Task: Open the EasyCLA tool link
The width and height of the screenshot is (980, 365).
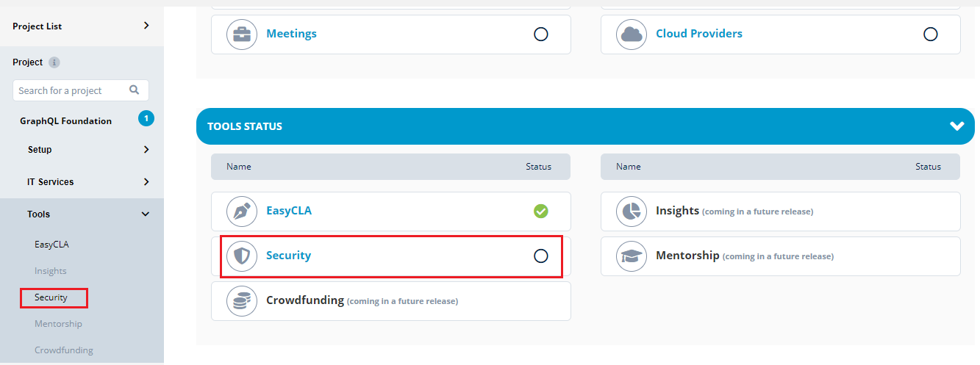Action: click(x=289, y=211)
